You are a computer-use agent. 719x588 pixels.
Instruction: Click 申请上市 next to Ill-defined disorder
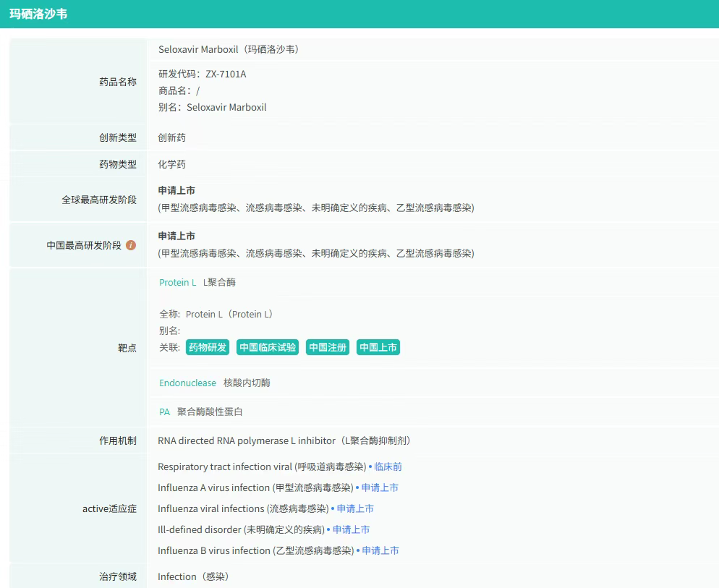click(351, 530)
